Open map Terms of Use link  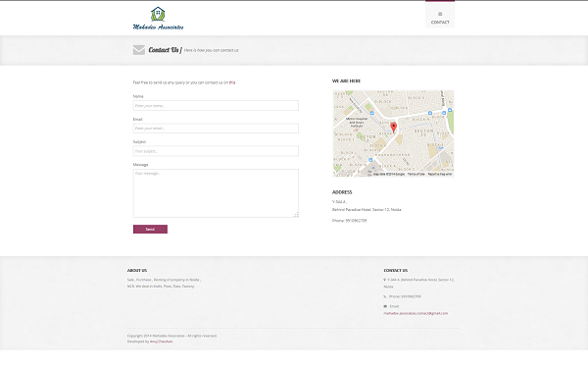click(x=416, y=175)
